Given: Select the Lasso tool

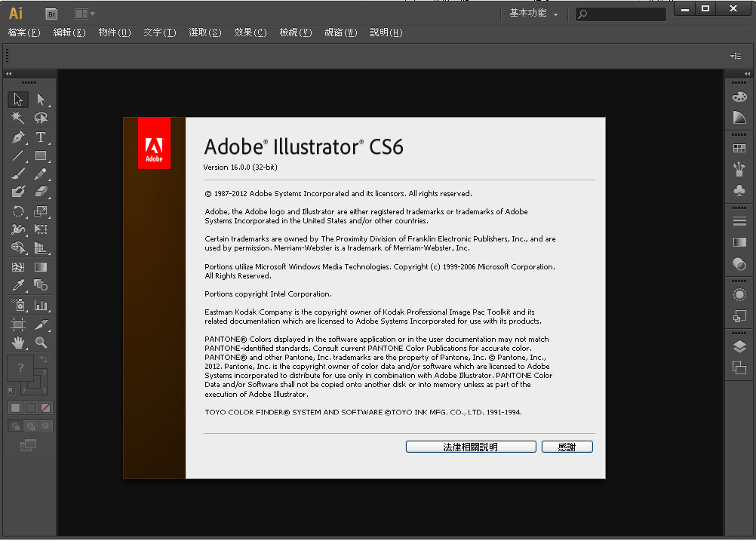Looking at the screenshot, I should click(x=41, y=118).
